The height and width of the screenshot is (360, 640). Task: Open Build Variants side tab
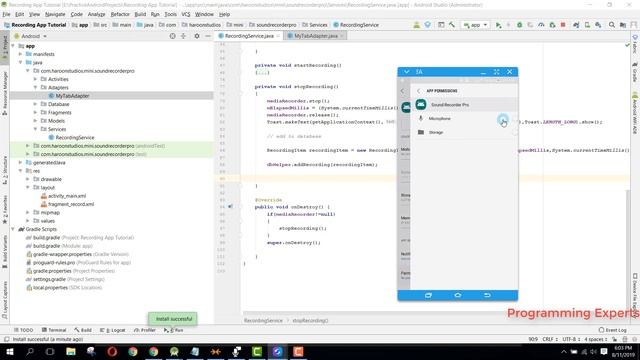pyautogui.click(x=4, y=251)
